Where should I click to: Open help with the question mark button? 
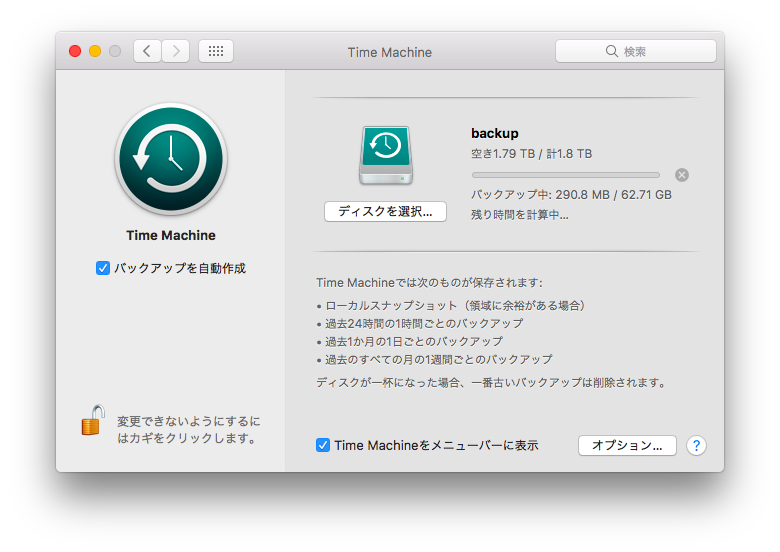pyautogui.click(x=696, y=445)
